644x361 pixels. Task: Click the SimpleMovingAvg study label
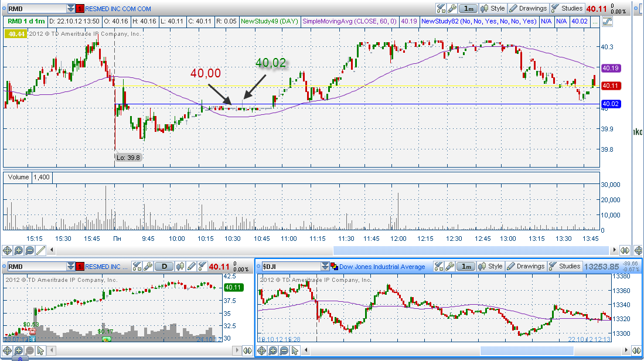point(350,21)
